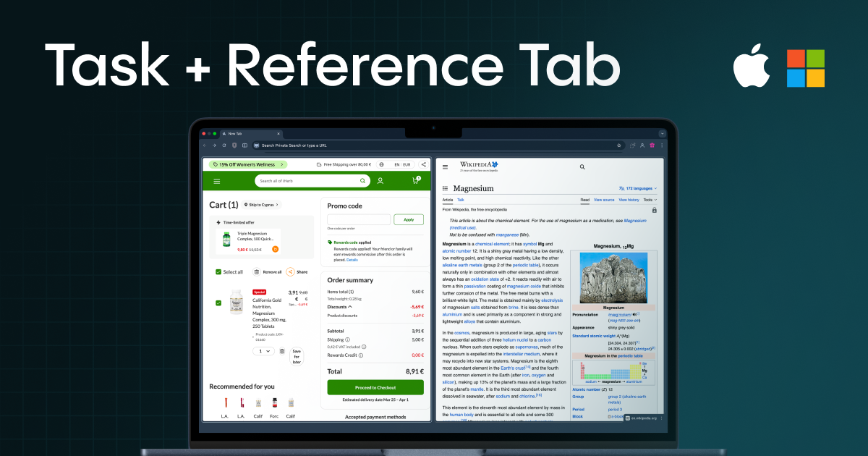Viewport: 868px width, 456px height.
Task: Open the rewards Details link
Action: (x=352, y=259)
